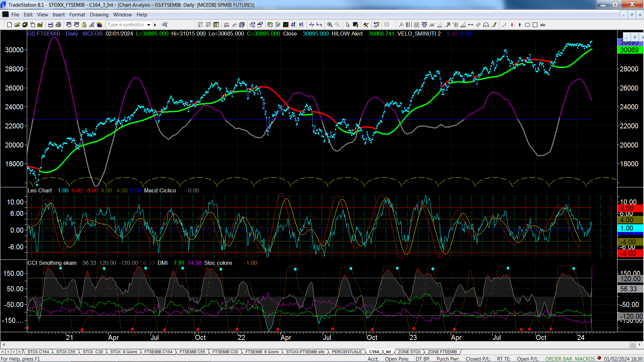Open the hammer and wrench tools icon
Viewport: 644px width, 362px height.
366,24
